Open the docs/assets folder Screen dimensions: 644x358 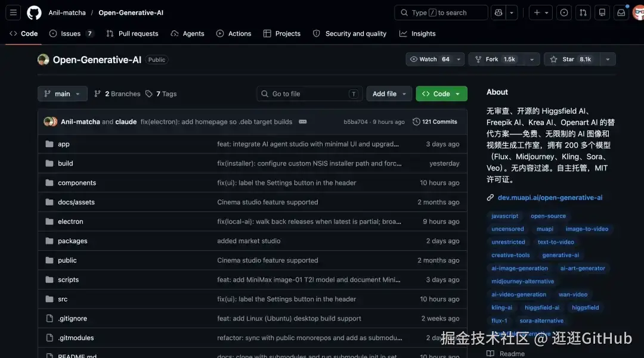(x=76, y=202)
